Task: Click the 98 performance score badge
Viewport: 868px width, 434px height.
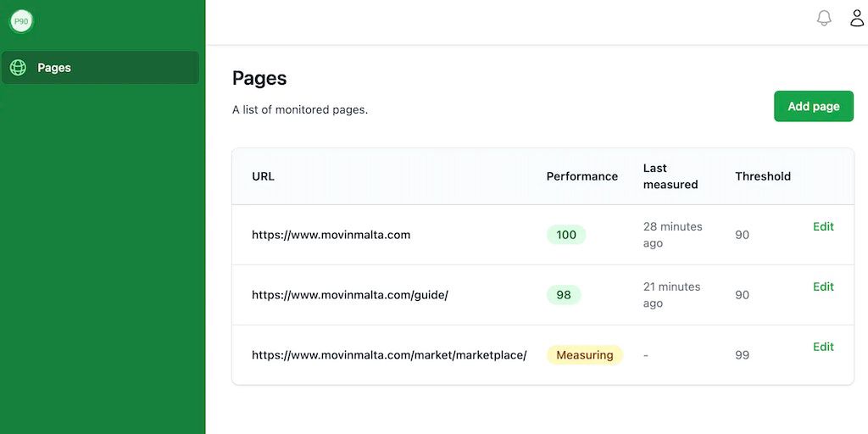Action: (x=564, y=295)
